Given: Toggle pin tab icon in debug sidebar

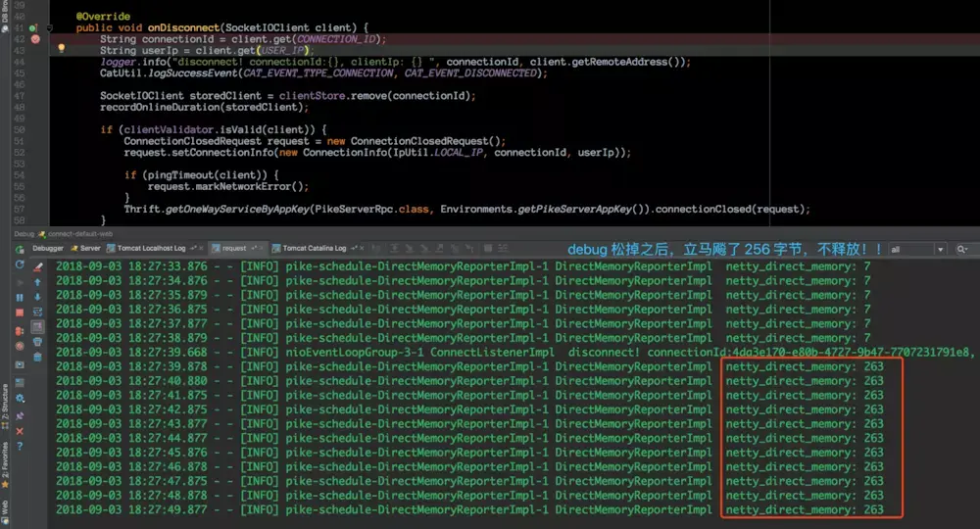Looking at the screenshot, I should point(20,416).
